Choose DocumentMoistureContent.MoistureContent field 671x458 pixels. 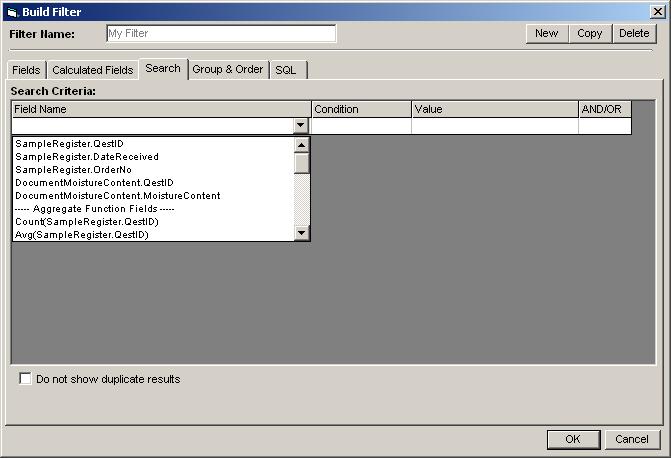pyautogui.click(x=118, y=196)
